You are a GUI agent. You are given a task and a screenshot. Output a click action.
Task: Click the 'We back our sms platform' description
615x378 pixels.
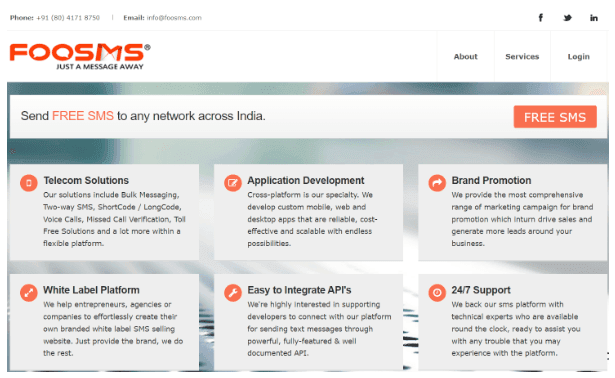[x=516, y=329]
